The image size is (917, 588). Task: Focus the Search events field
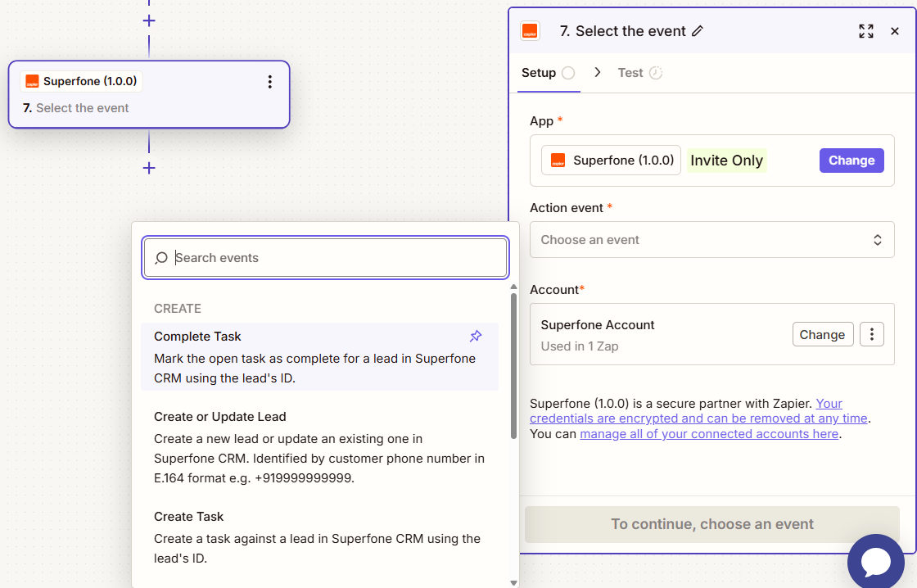[326, 257]
